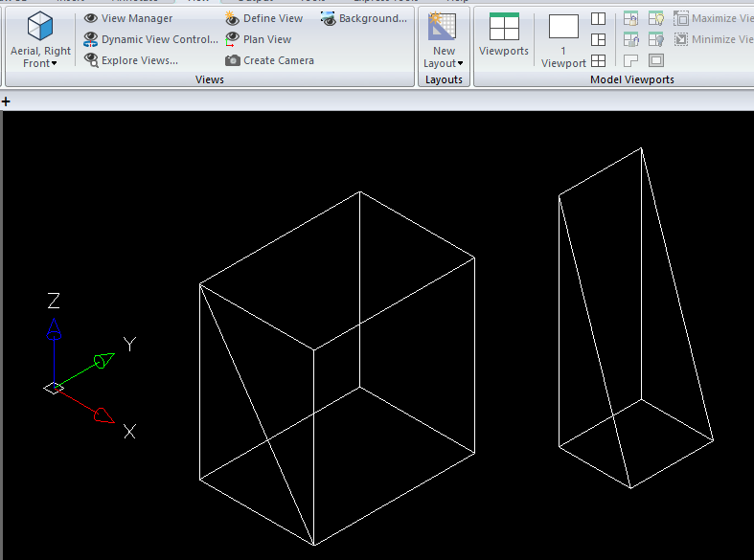Choose three viewports layout icon
Screen dimensions: 754x560
(598, 39)
